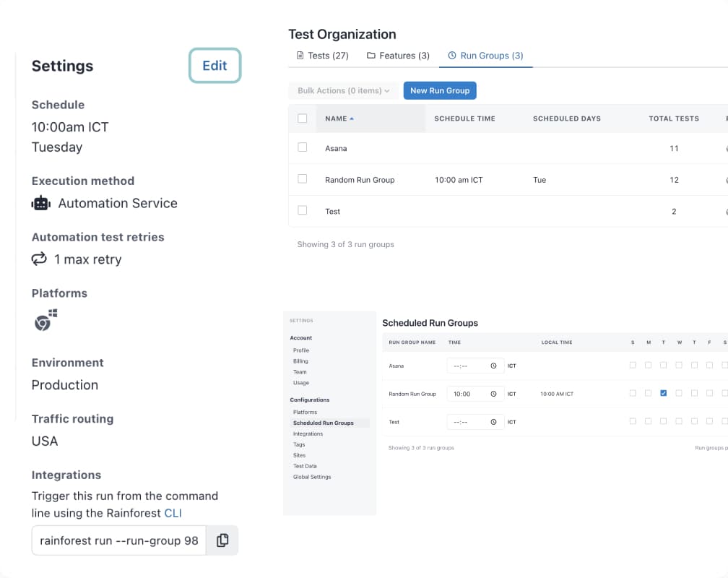Open Usage in the settings sidebar
The width and height of the screenshot is (728, 578).
(301, 383)
